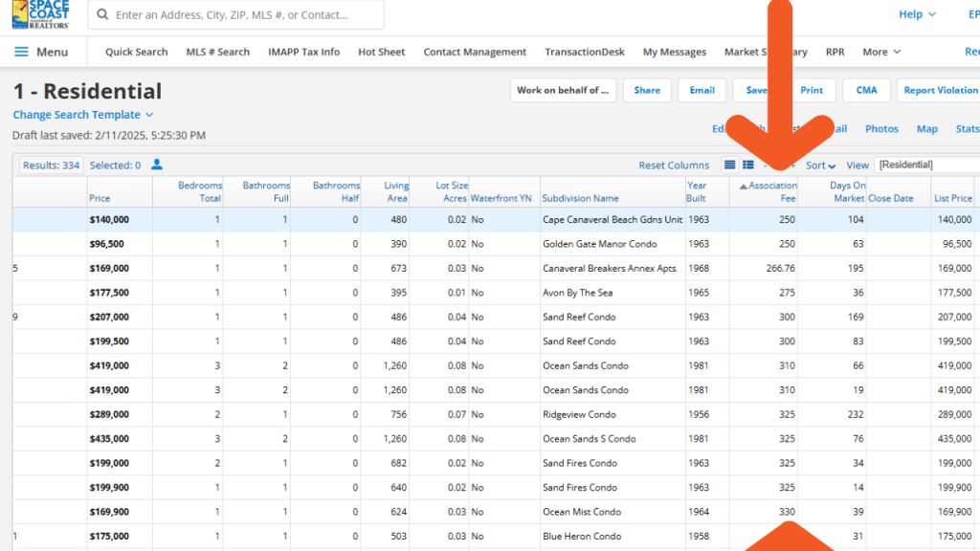
Task: Open the Contact Management menu item
Action: [x=475, y=52]
